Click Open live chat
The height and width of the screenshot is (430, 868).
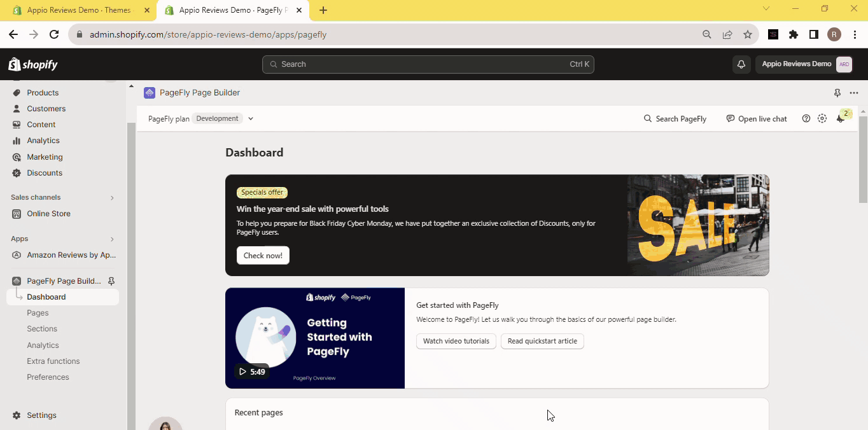[x=757, y=118]
